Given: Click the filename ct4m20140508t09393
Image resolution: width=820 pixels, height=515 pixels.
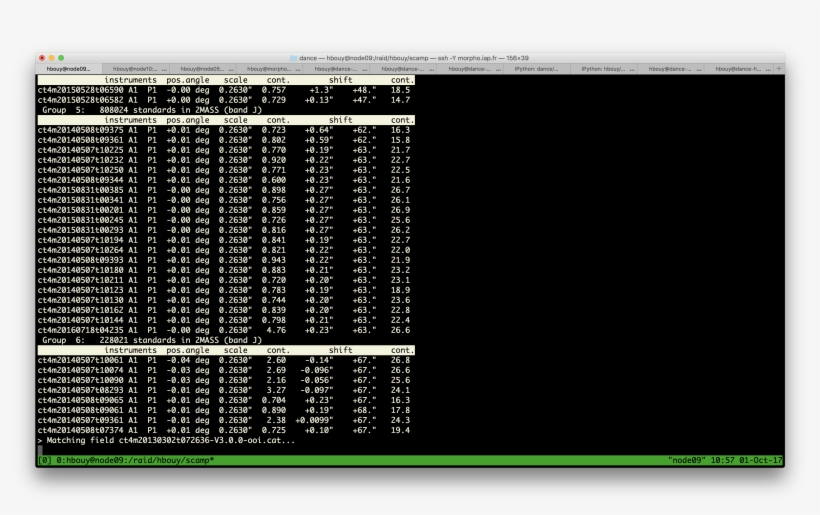Looking at the screenshot, I should click(x=81, y=260).
